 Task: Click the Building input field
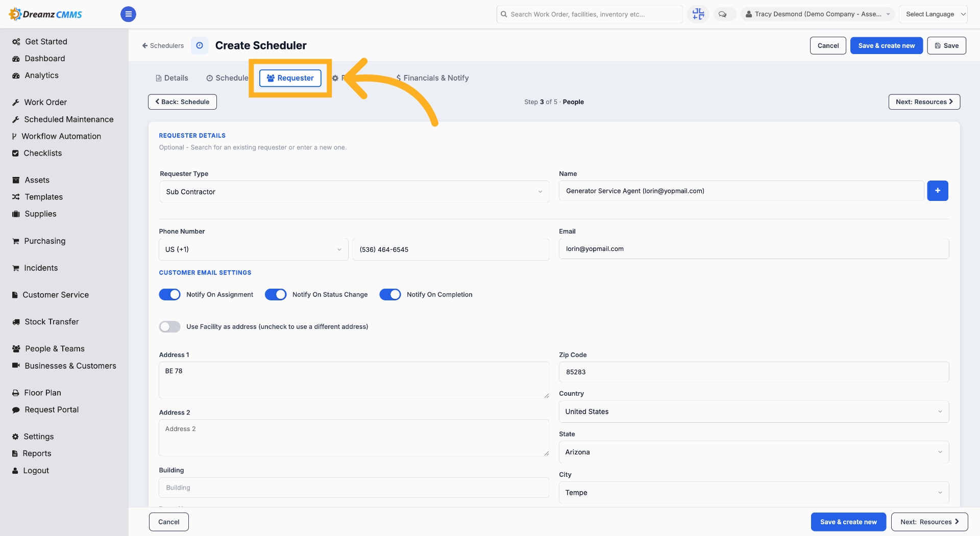pos(354,488)
